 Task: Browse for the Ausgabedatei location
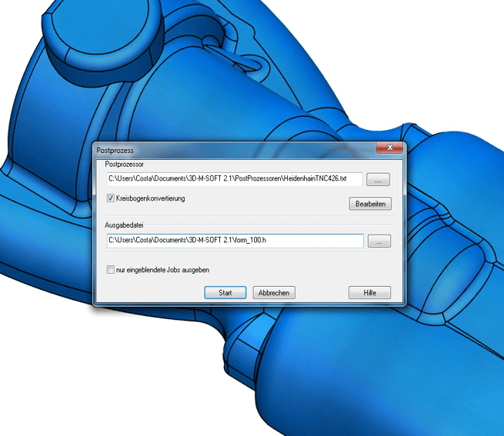click(x=379, y=241)
